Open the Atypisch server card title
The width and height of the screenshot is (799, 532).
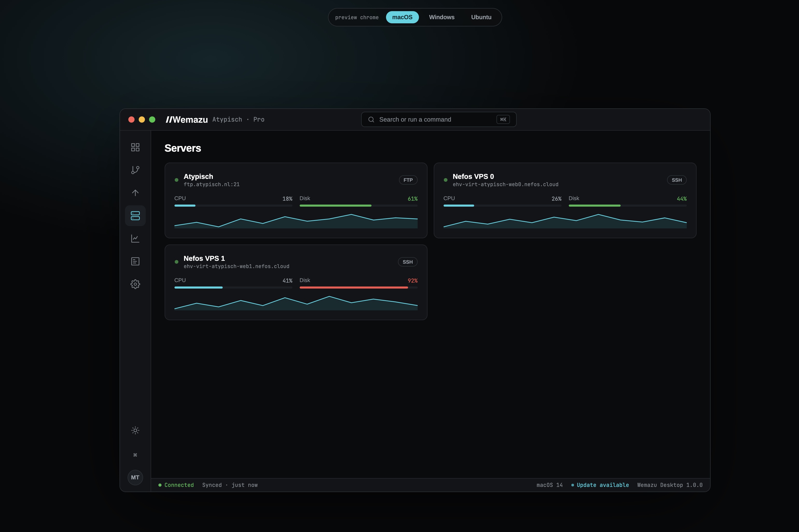point(199,177)
